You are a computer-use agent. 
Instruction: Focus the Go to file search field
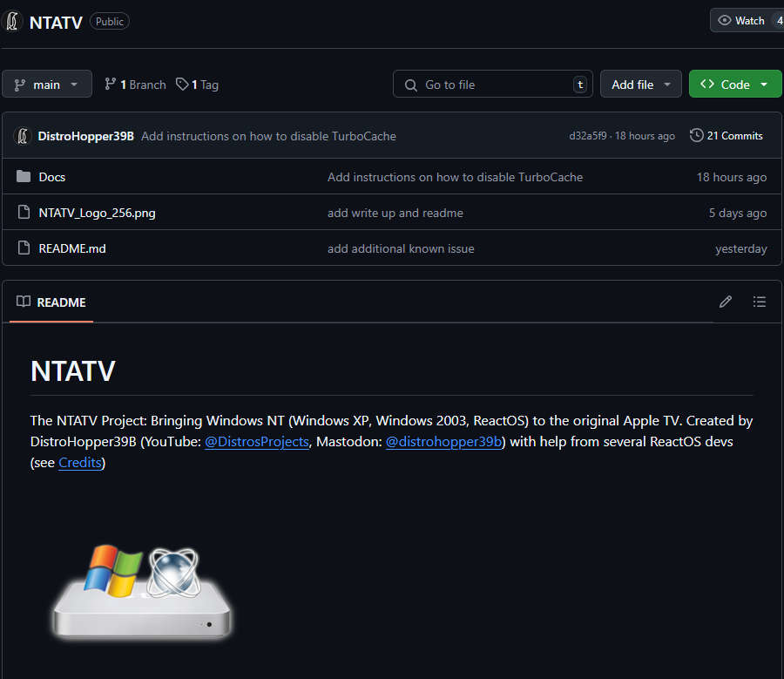pos(492,84)
